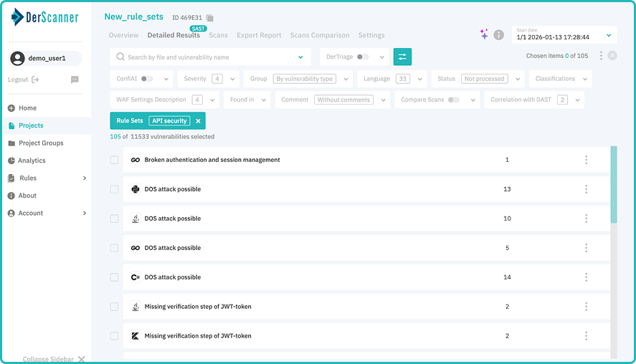Open options for Broken authentication row

coord(586,160)
